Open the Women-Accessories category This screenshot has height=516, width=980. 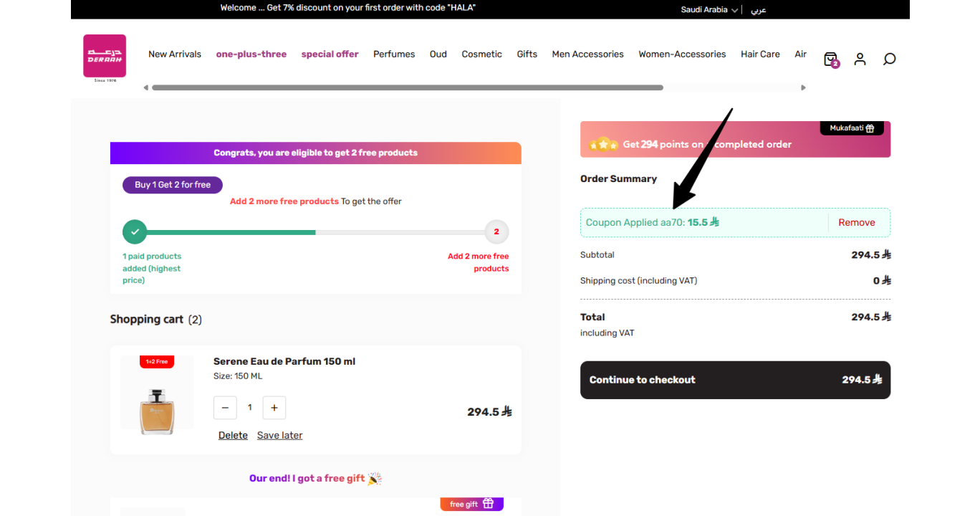pyautogui.click(x=682, y=54)
